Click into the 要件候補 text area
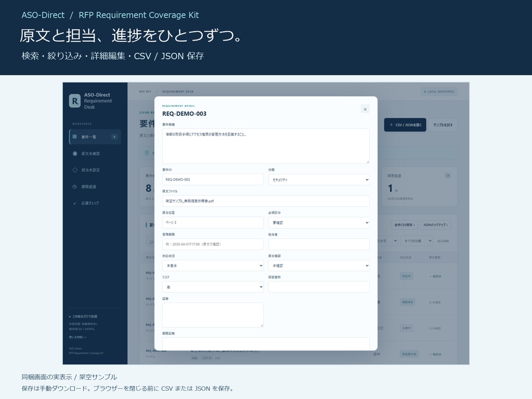The image size is (532, 399). [x=265, y=146]
